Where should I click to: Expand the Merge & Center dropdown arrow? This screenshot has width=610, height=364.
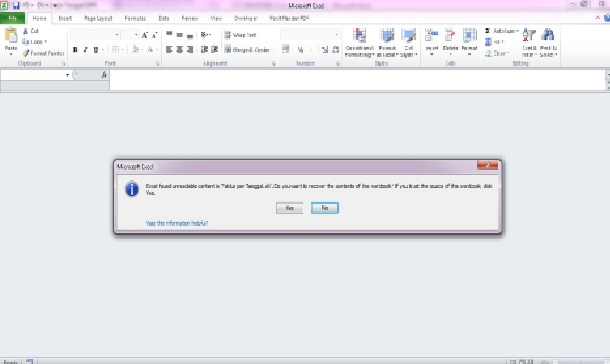pos(273,50)
